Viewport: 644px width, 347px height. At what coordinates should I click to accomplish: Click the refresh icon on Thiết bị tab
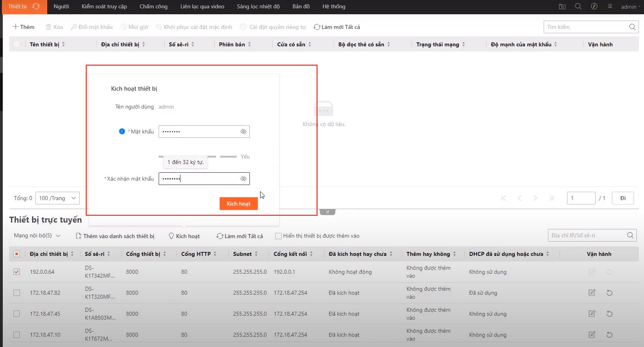[x=36, y=6]
